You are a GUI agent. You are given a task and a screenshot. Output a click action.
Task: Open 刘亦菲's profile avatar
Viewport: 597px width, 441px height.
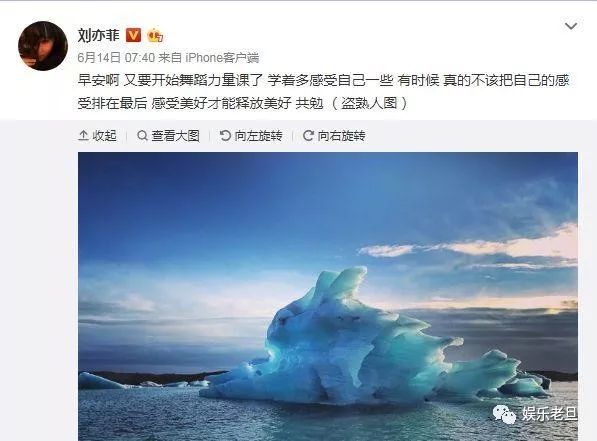pyautogui.click(x=43, y=46)
